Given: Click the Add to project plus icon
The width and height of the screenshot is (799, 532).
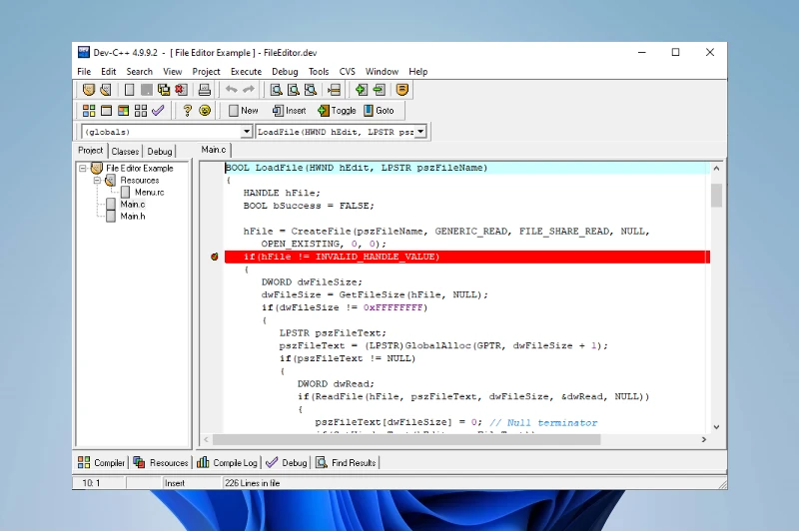Looking at the screenshot, I should [x=362, y=90].
